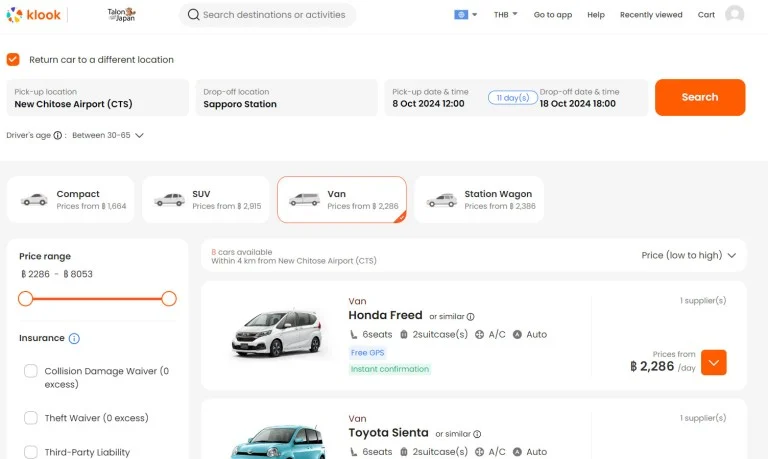Show Honda Freed 'or similar' info
768x459 pixels.
(471, 317)
